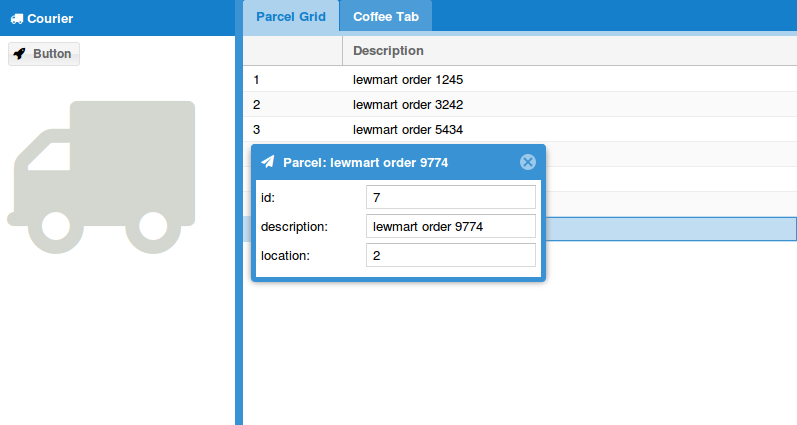Screen dimensions: 797x425
Task: Close the Parcel lewmart order 9774 window
Action: 528,162
